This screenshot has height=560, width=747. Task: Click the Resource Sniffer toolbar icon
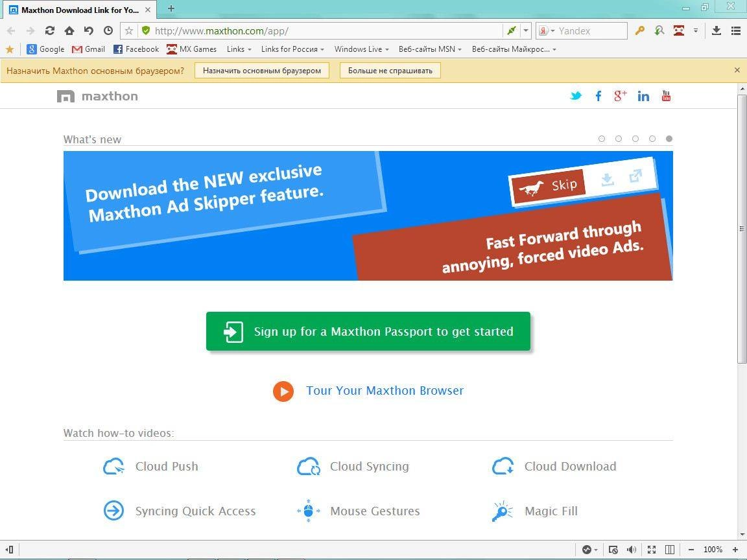click(659, 31)
